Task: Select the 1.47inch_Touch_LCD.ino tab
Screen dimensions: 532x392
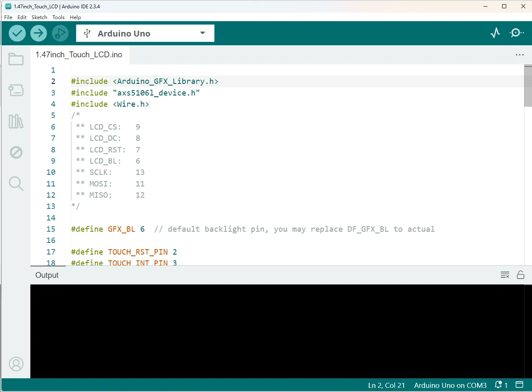Action: pyautogui.click(x=79, y=55)
